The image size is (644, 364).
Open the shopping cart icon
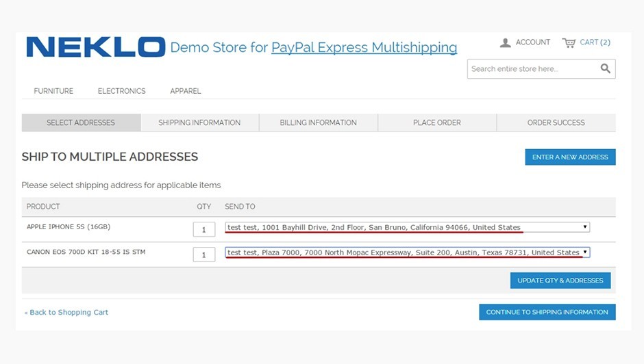tap(569, 42)
